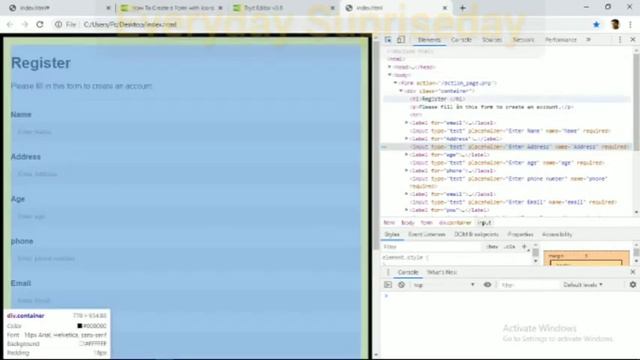Viewport: 640px width, 360px height.
Task: Open the DOM Breakpoints pane
Action: click(x=476, y=234)
